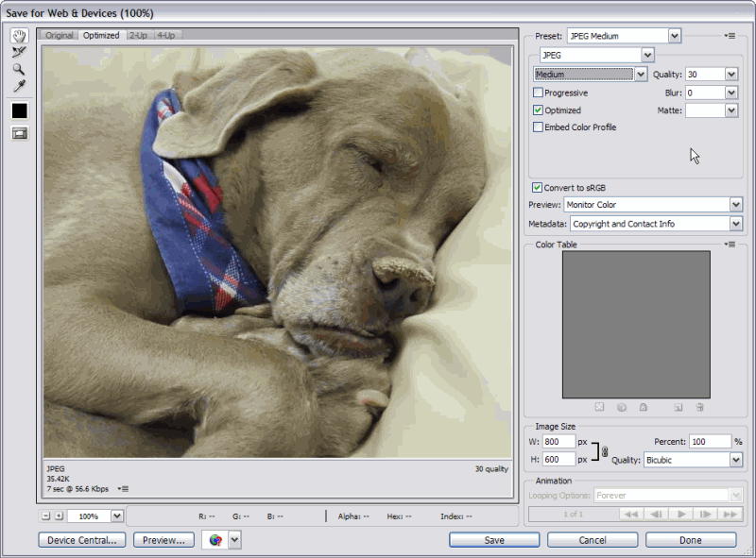Toggle slices visibility icon

coord(19,133)
